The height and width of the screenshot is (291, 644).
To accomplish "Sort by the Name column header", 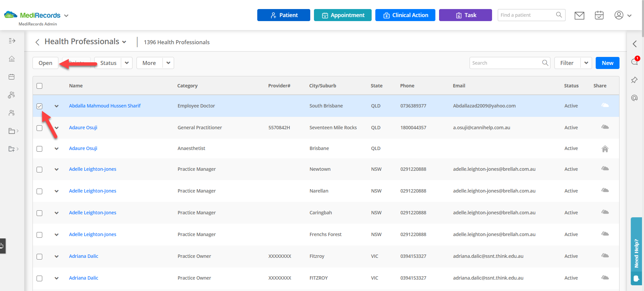I will coord(76,86).
